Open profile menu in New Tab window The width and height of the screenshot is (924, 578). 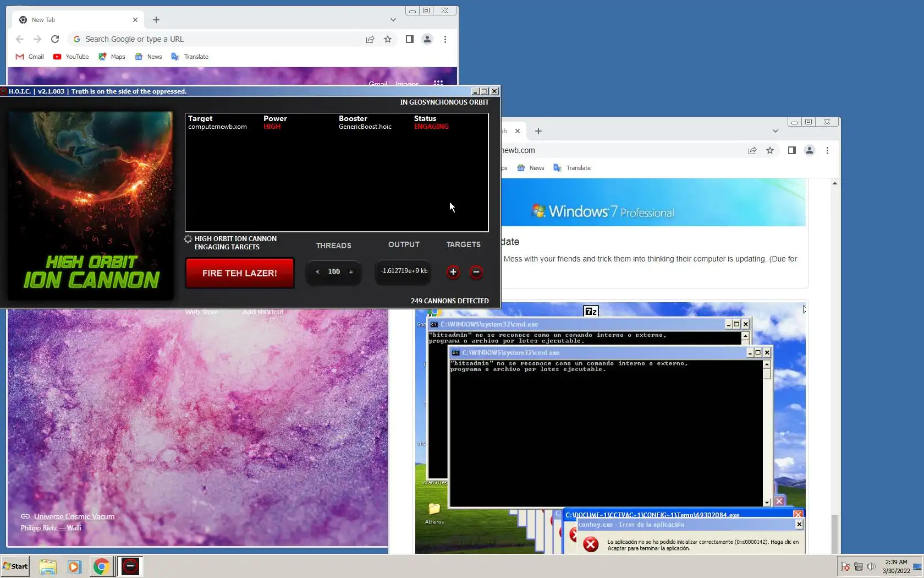point(427,39)
